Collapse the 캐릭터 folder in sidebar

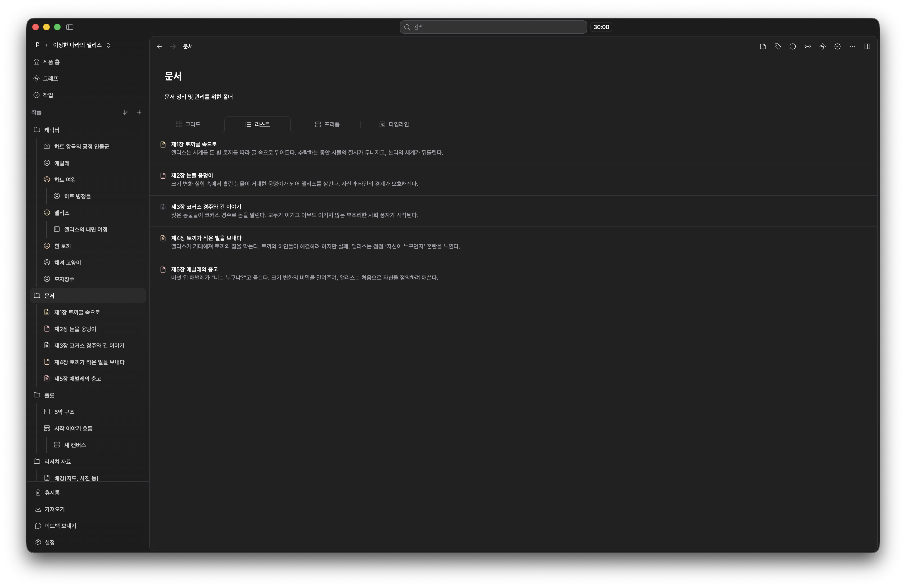(37, 130)
